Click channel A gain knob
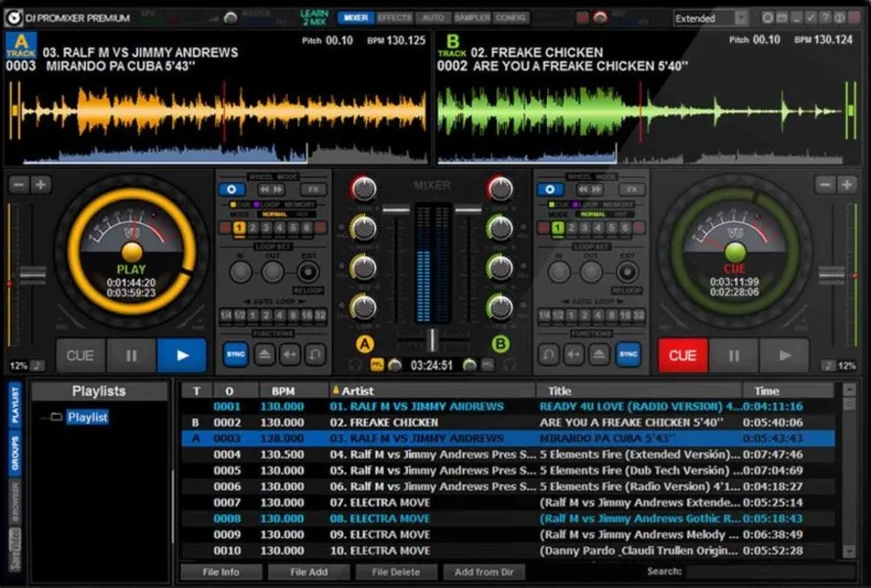Screen dimensions: 871x588 click(x=364, y=189)
